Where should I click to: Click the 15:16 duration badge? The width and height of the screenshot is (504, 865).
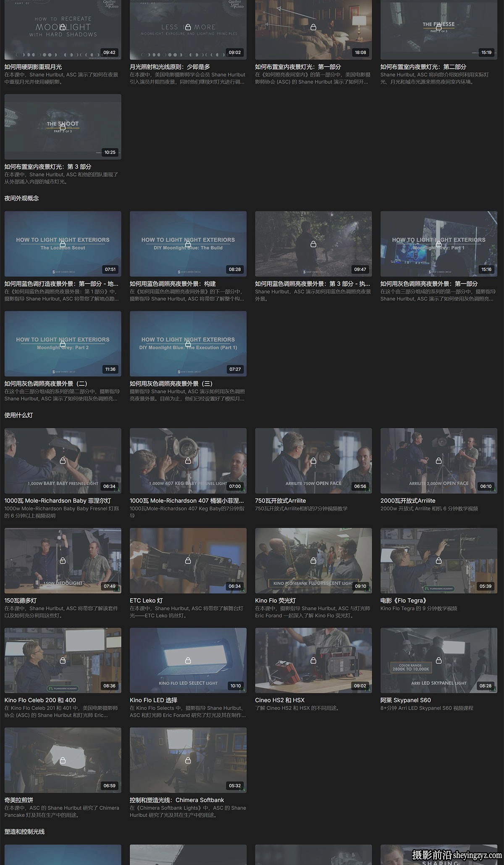pos(486,269)
